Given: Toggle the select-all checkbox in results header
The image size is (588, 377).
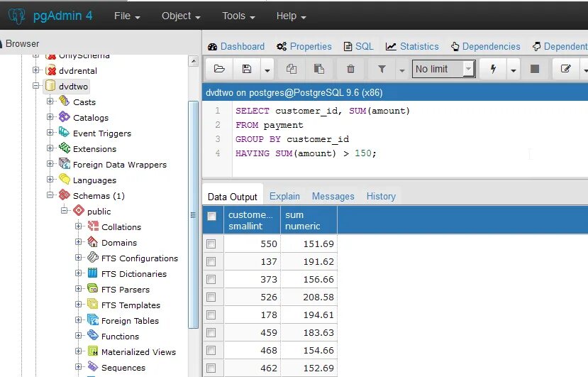Looking at the screenshot, I should coord(211,216).
